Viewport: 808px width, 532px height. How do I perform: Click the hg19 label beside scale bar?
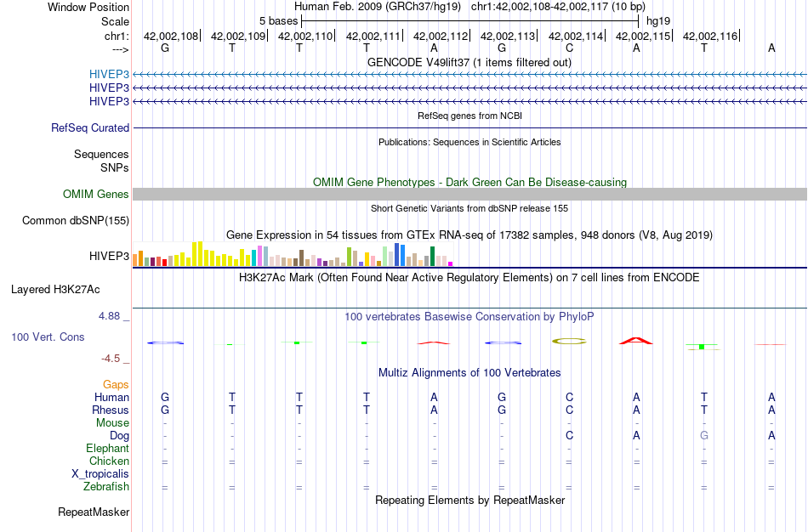pos(658,21)
